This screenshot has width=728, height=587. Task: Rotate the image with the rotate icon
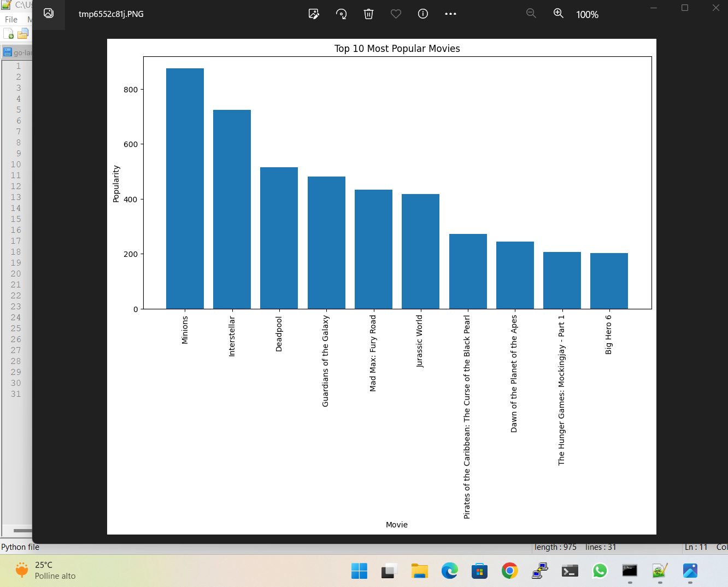pyautogui.click(x=342, y=14)
